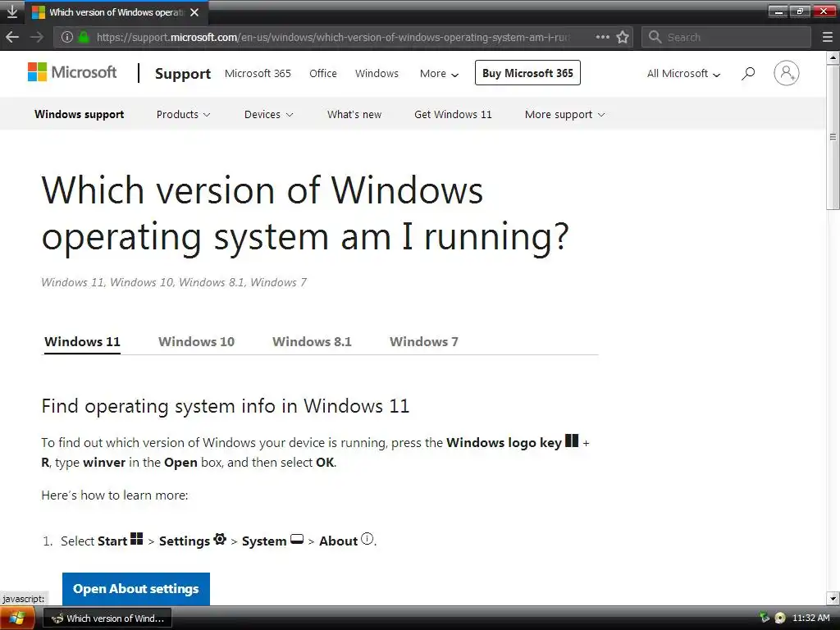
Task: Close the 'Which version of Windows' browser tab
Action: click(x=194, y=11)
